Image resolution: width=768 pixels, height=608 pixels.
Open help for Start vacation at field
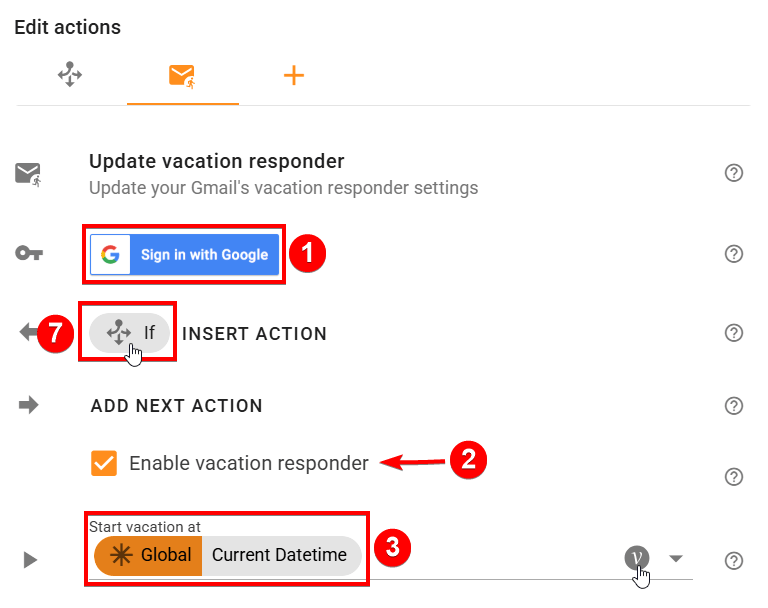point(734,560)
